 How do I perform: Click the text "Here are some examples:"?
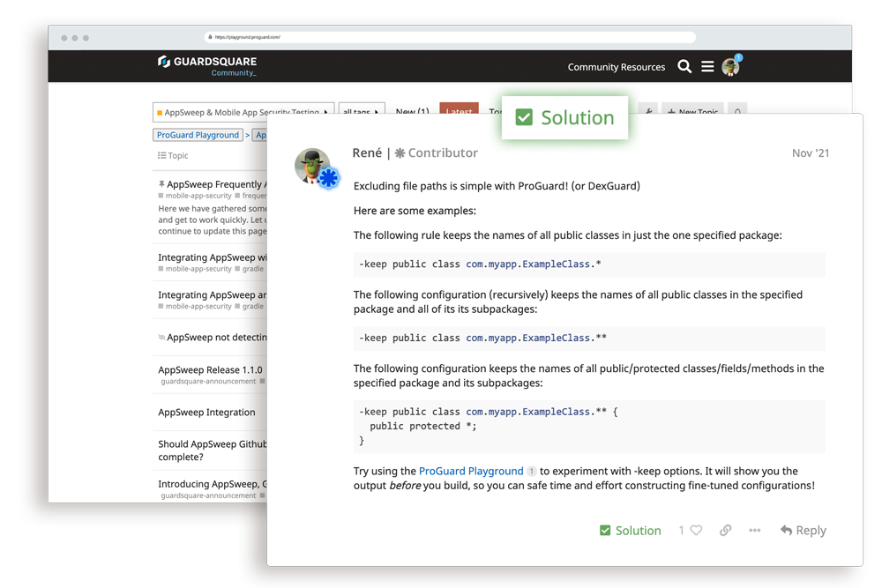(x=415, y=211)
